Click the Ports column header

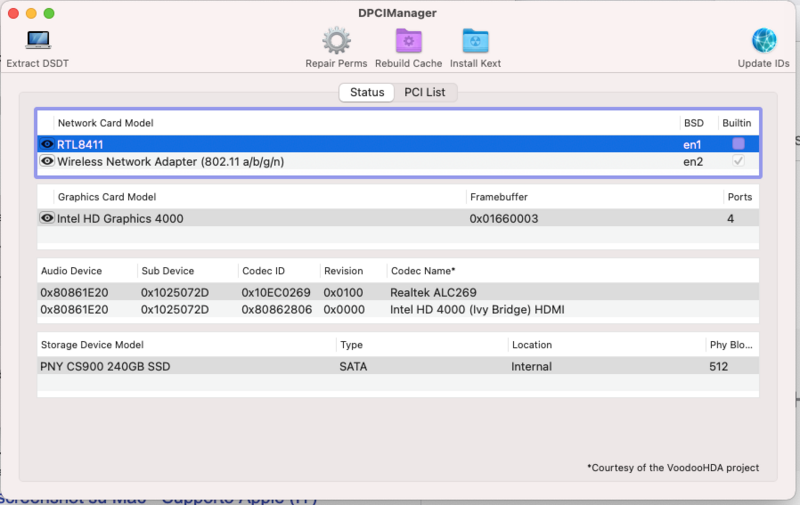click(739, 197)
